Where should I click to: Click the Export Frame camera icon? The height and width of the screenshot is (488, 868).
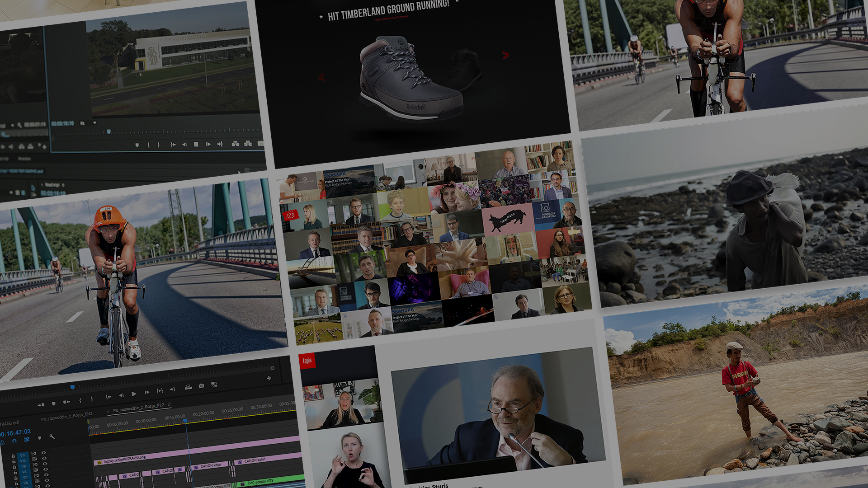click(x=201, y=385)
